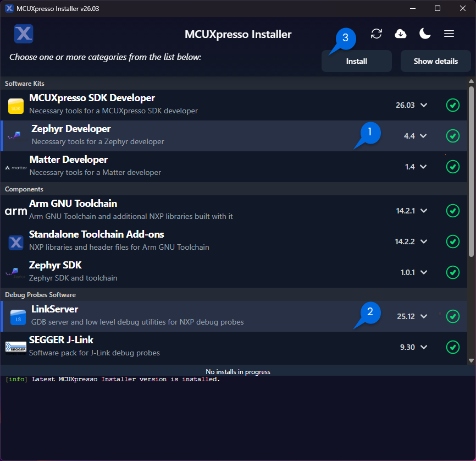The image size is (476, 461).
Task: Toggle the MCUXpresso SDK Developer installed checkmark
Action: point(452,105)
